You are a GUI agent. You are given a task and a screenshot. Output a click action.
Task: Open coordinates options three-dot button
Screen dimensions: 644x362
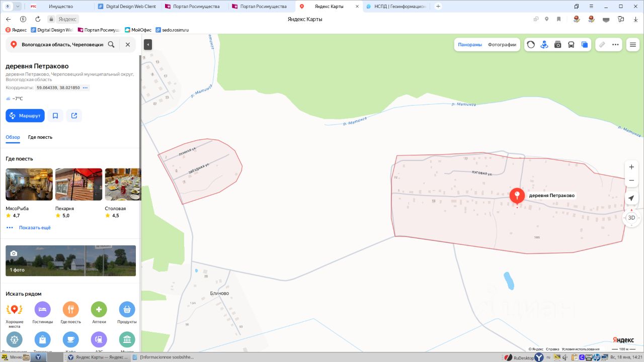coord(86,88)
